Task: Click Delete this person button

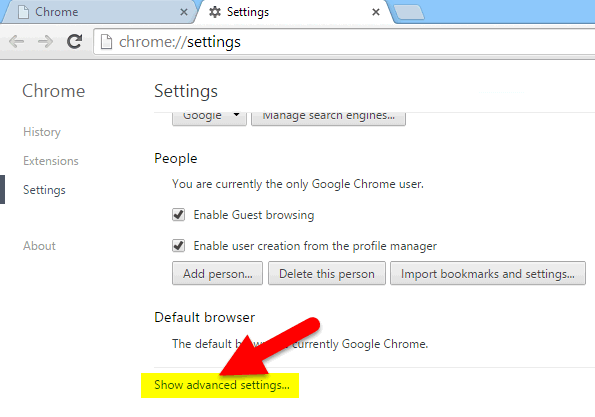Action: coord(327,273)
